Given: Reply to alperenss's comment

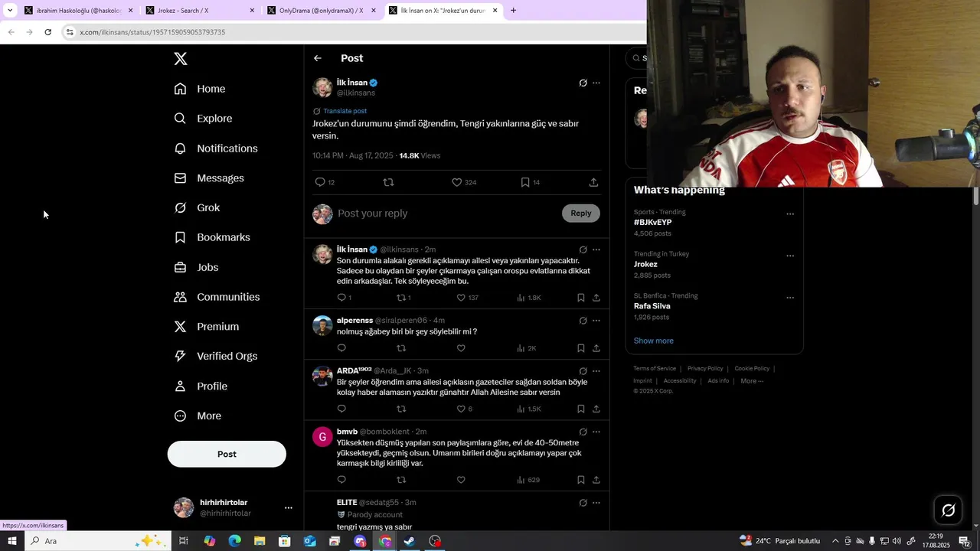Looking at the screenshot, I should tap(341, 348).
